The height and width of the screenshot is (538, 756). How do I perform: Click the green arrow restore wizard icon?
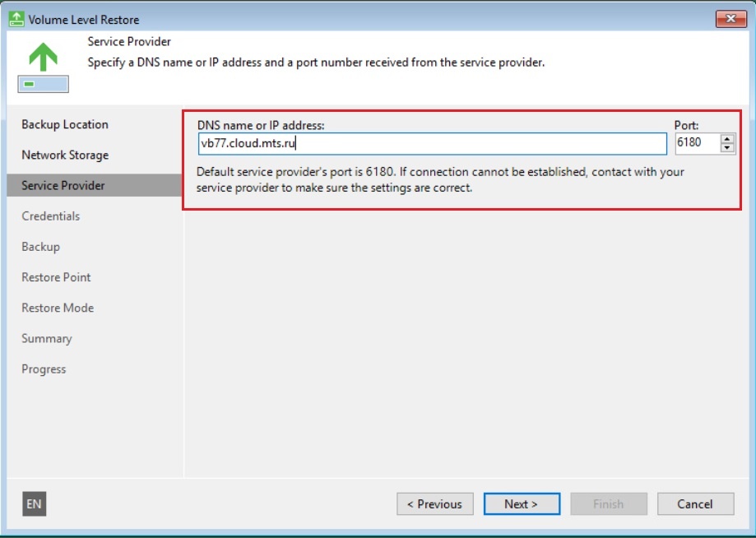point(43,67)
